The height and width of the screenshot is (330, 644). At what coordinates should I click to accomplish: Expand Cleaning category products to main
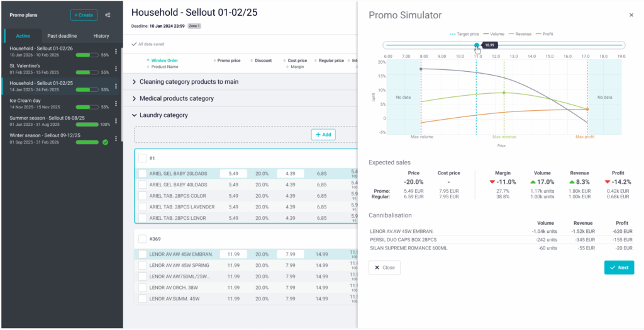[135, 82]
